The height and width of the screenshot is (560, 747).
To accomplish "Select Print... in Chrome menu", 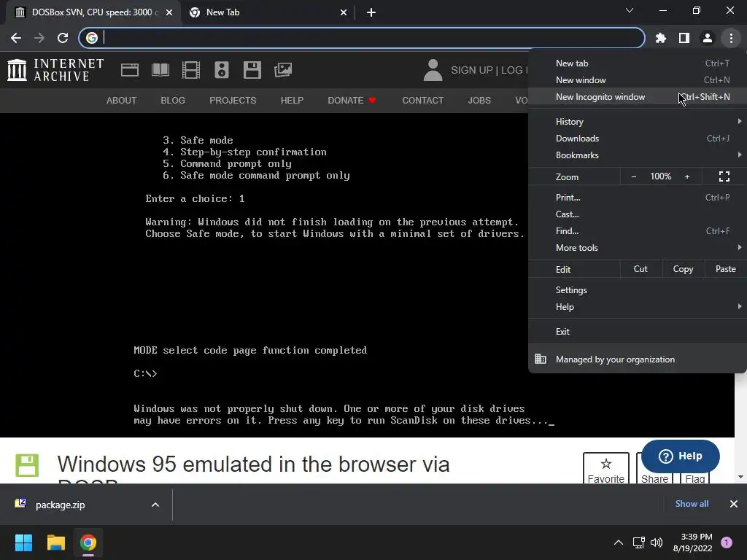I will pos(638,197).
